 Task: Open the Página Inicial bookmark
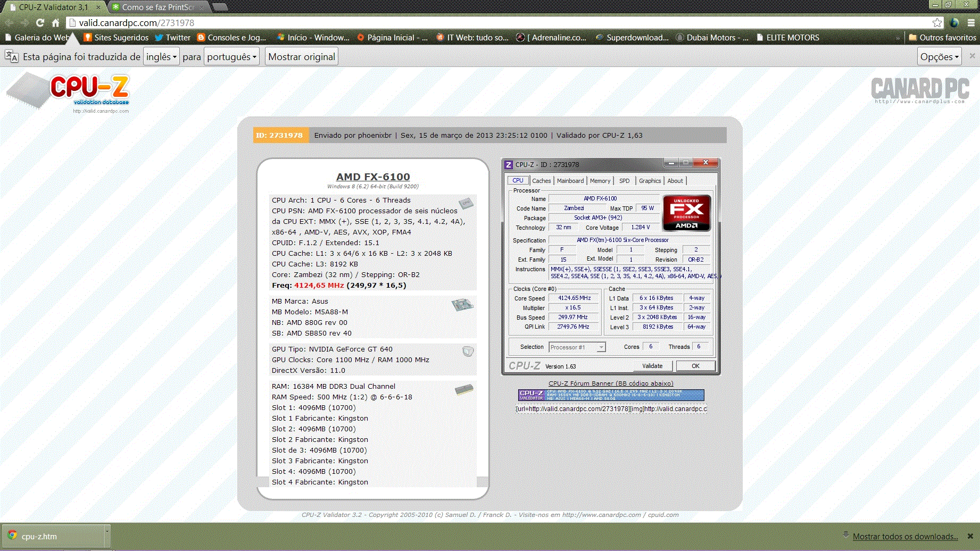tap(392, 37)
